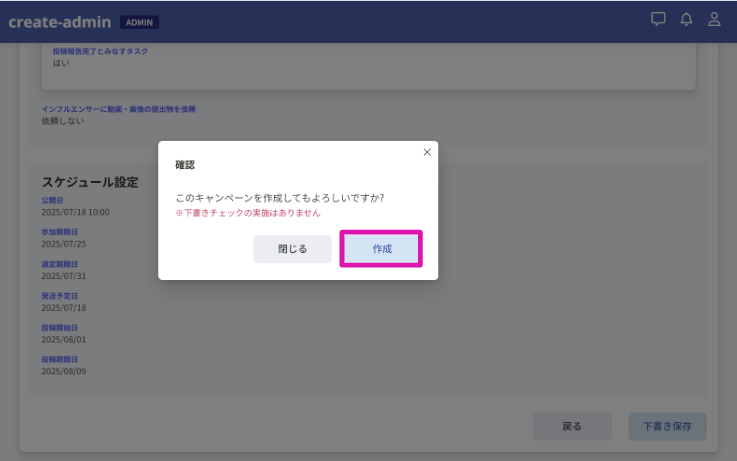The image size is (737, 461).
Task: Select the 選定期限日 date 2025/07/31
Action: click(x=64, y=275)
